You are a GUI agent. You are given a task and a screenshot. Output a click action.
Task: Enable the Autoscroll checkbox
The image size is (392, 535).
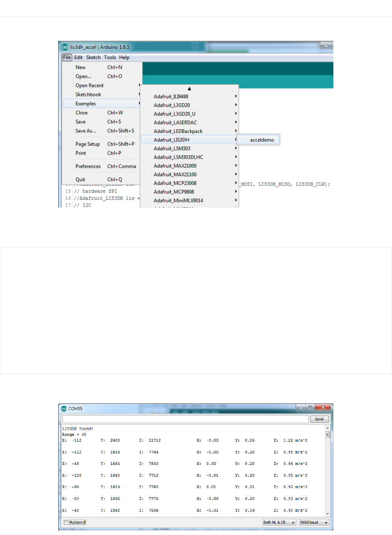66,522
